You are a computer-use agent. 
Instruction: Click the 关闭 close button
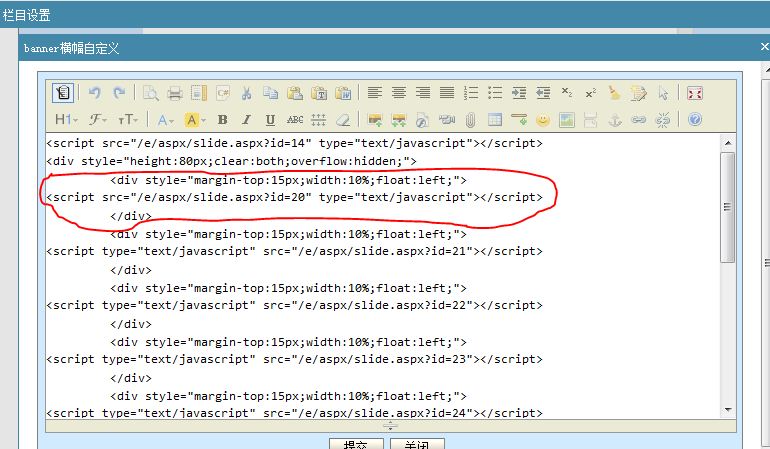pyautogui.click(x=417, y=445)
